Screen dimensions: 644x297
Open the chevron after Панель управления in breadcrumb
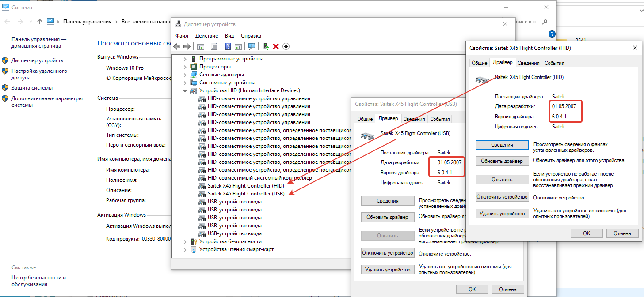(117, 21)
